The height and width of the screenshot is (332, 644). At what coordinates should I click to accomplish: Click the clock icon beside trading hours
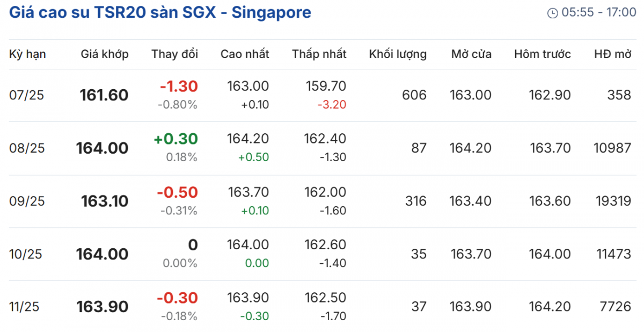552,13
